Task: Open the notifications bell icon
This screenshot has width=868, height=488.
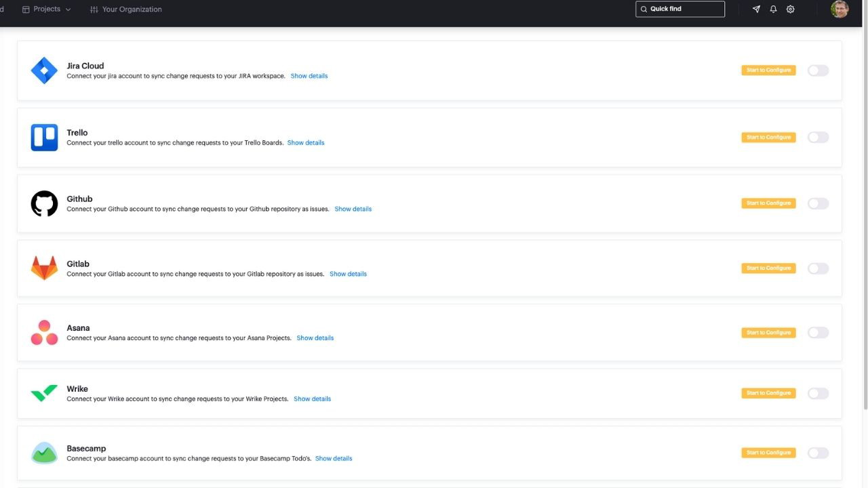Action: tap(773, 9)
